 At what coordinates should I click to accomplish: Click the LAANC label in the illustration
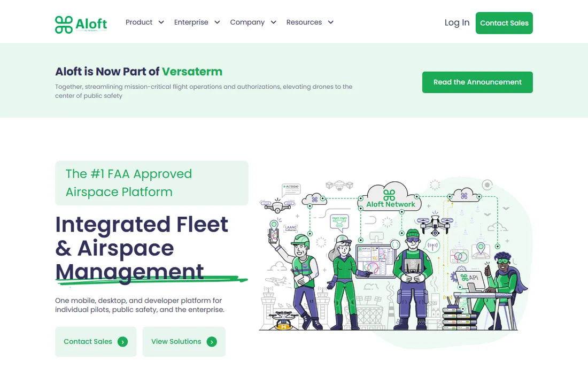[291, 228]
